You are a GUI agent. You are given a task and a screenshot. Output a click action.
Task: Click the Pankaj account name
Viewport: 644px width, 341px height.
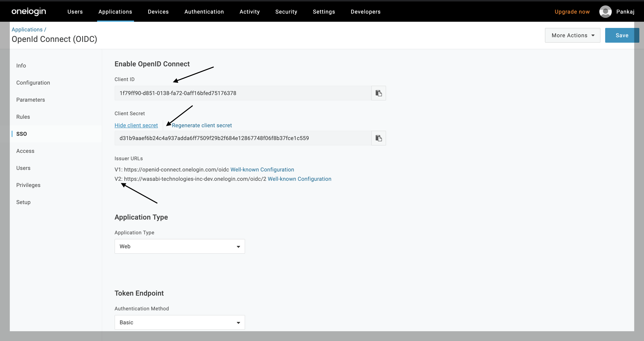[625, 12]
